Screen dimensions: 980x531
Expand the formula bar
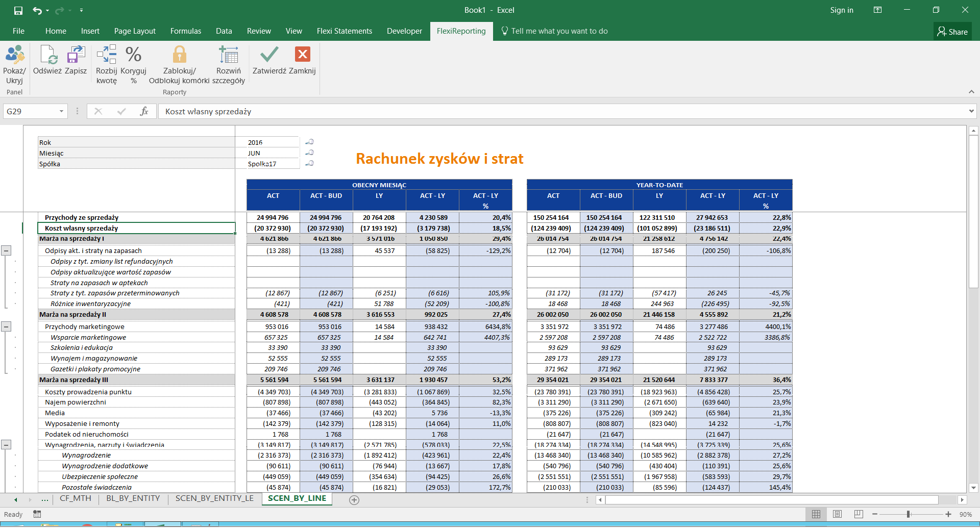971,111
